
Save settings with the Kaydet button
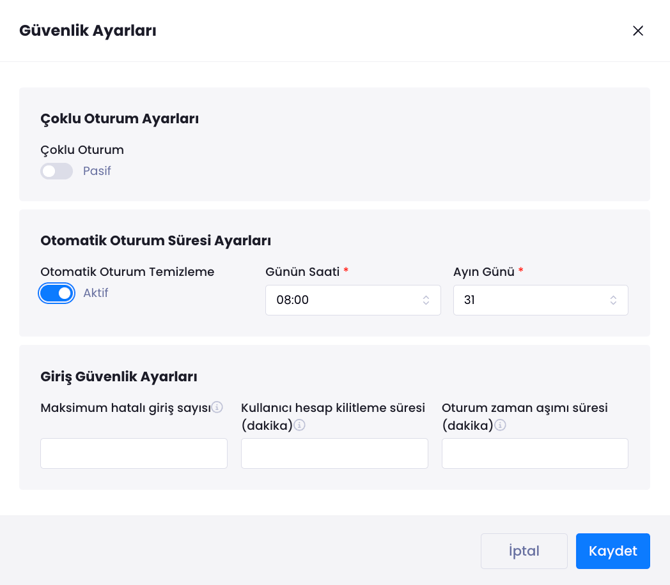[612, 551]
